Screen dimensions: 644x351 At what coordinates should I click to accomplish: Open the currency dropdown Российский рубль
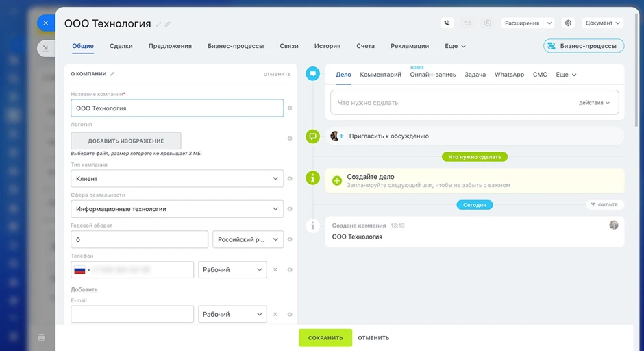248,240
